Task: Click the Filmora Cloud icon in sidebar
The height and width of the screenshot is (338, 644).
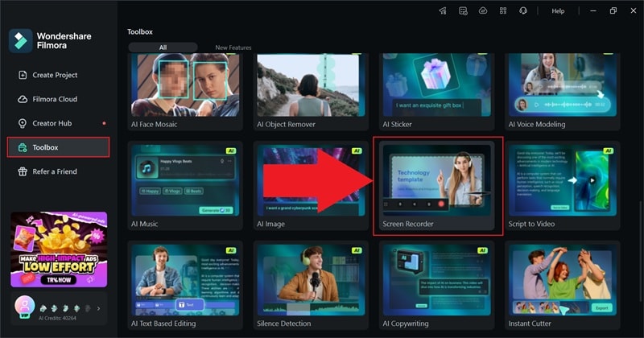Action: (x=23, y=99)
